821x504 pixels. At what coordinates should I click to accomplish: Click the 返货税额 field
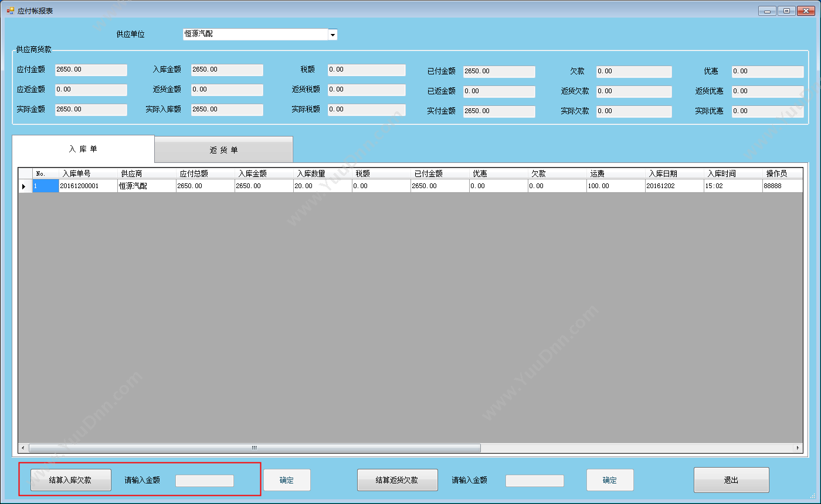(x=367, y=90)
